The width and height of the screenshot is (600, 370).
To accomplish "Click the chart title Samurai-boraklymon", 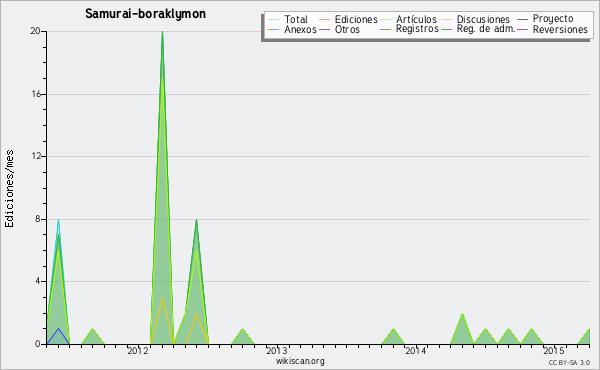I will click(x=145, y=14).
